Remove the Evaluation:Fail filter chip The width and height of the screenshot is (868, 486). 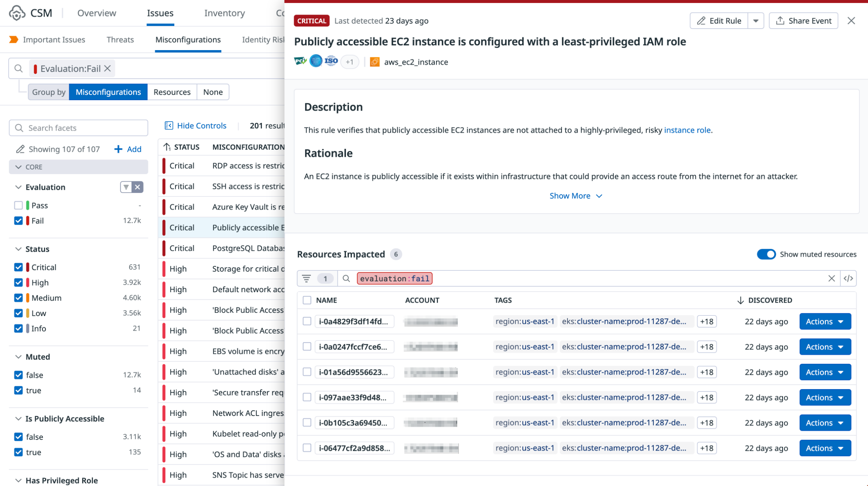(x=107, y=69)
